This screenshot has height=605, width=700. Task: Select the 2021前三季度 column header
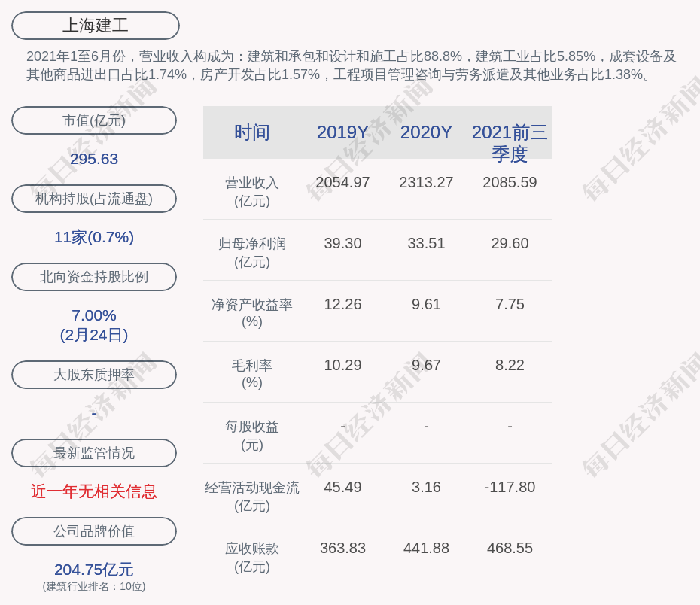pos(510,142)
